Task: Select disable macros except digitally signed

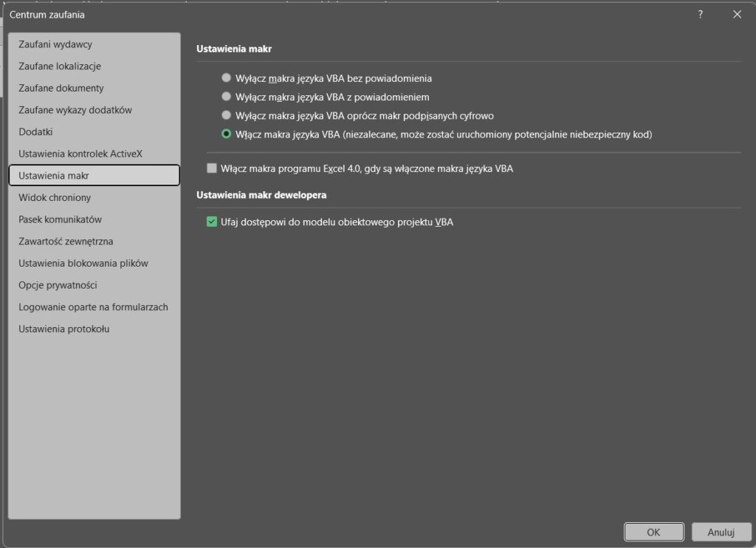Action: tap(227, 116)
